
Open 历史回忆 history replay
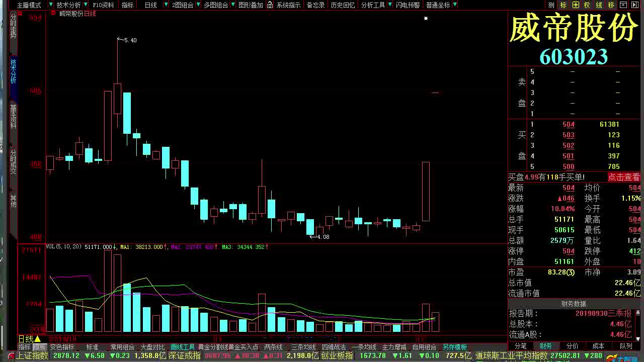[343, 5]
